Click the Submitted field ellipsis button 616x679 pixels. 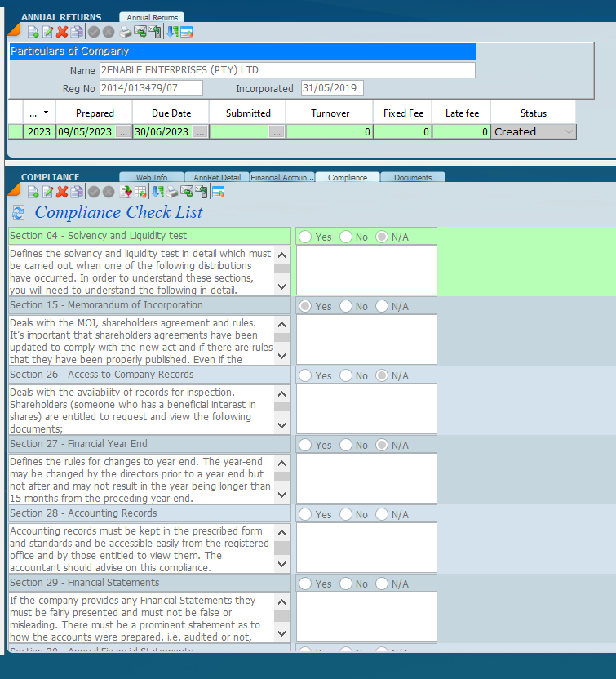pyautogui.click(x=277, y=131)
